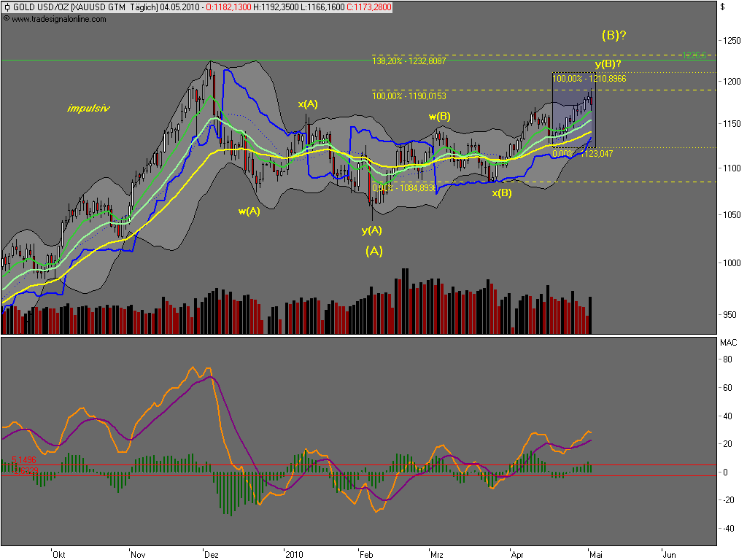Click the 'w(B)' wave label
747x560 pixels.
(439, 116)
